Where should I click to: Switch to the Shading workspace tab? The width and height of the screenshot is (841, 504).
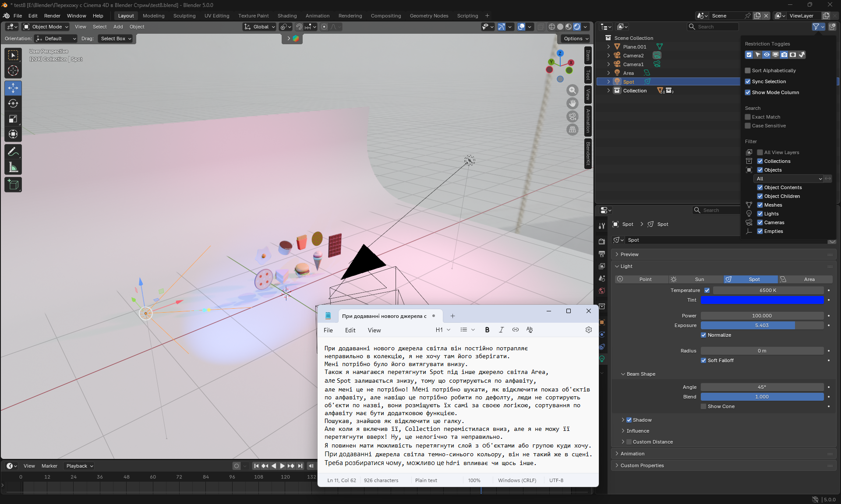point(287,16)
